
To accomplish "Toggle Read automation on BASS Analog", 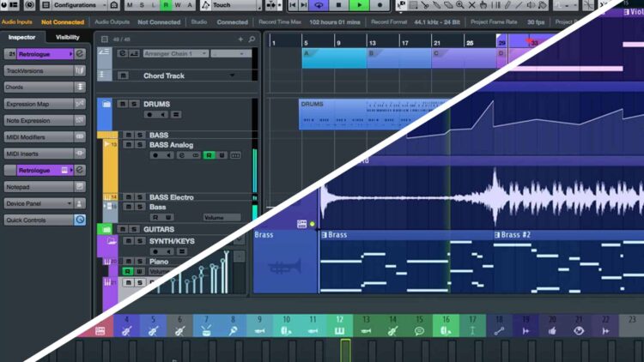I will pos(209,155).
